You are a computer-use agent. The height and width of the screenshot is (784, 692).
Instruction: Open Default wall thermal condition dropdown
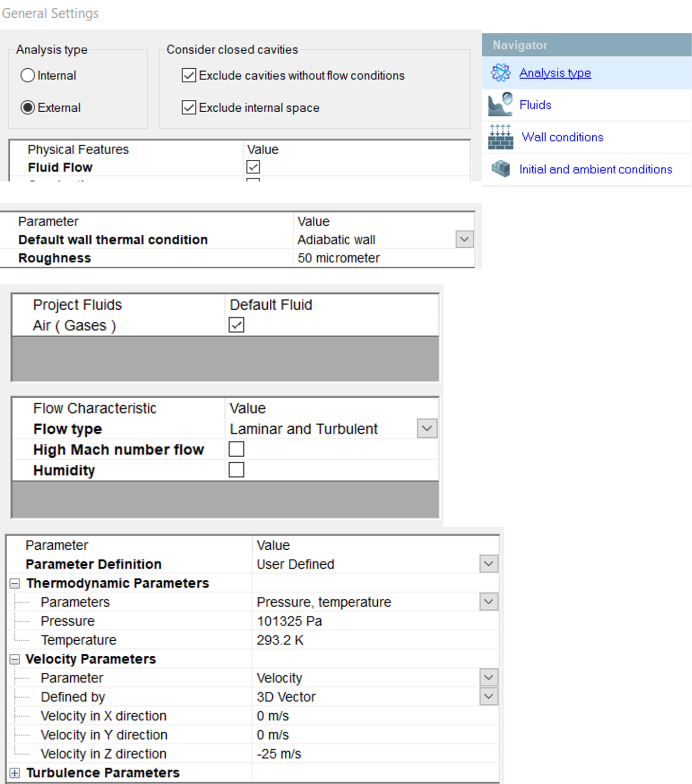pyautogui.click(x=464, y=239)
